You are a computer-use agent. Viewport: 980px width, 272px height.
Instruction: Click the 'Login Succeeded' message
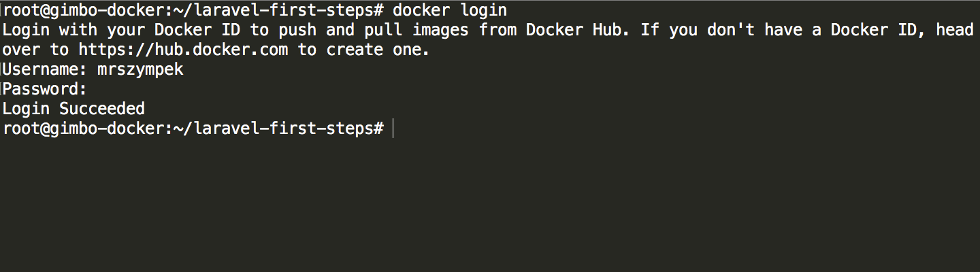tap(73, 109)
